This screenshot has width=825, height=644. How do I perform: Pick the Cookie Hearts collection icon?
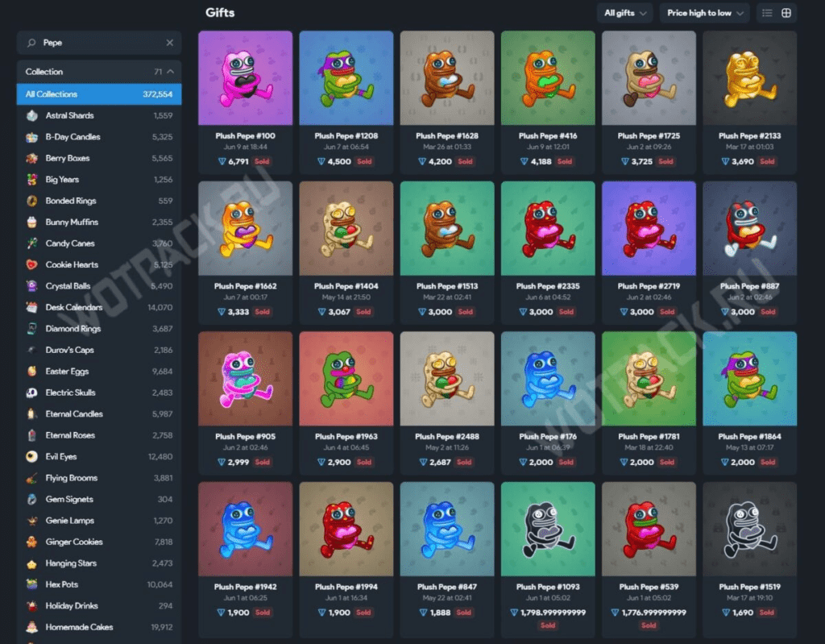(x=31, y=264)
